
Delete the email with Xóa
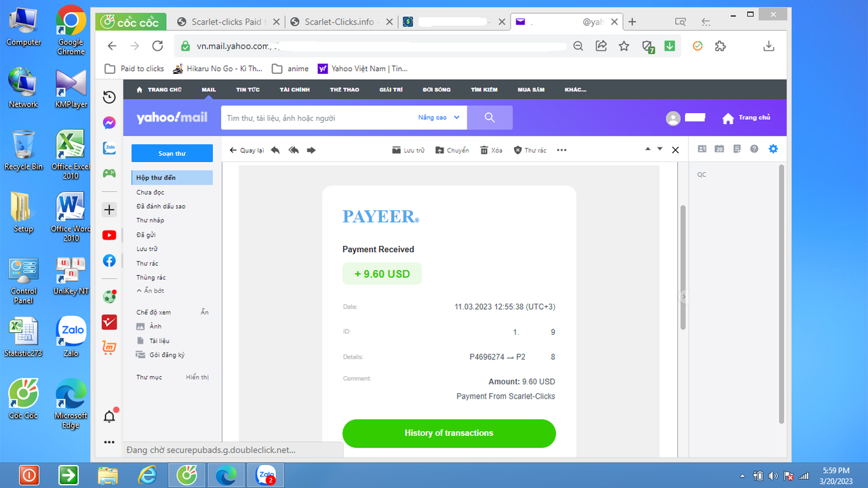(492, 150)
